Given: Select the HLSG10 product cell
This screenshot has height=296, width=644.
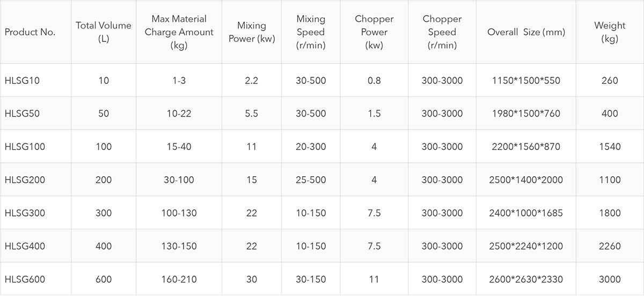Looking at the screenshot, I should coord(22,81).
